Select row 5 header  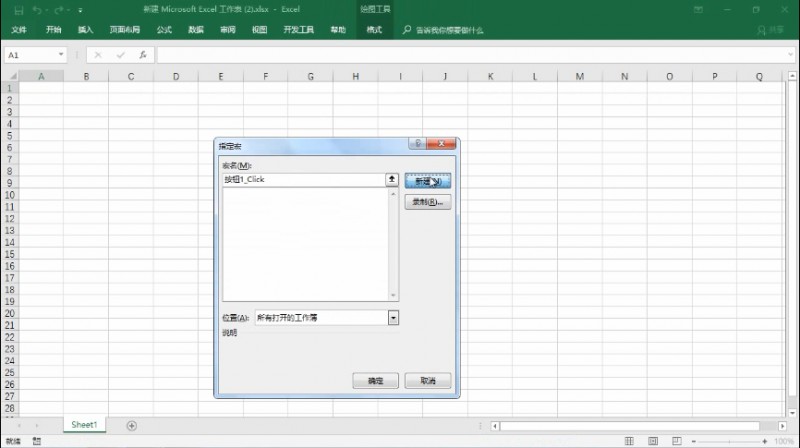(x=10, y=136)
